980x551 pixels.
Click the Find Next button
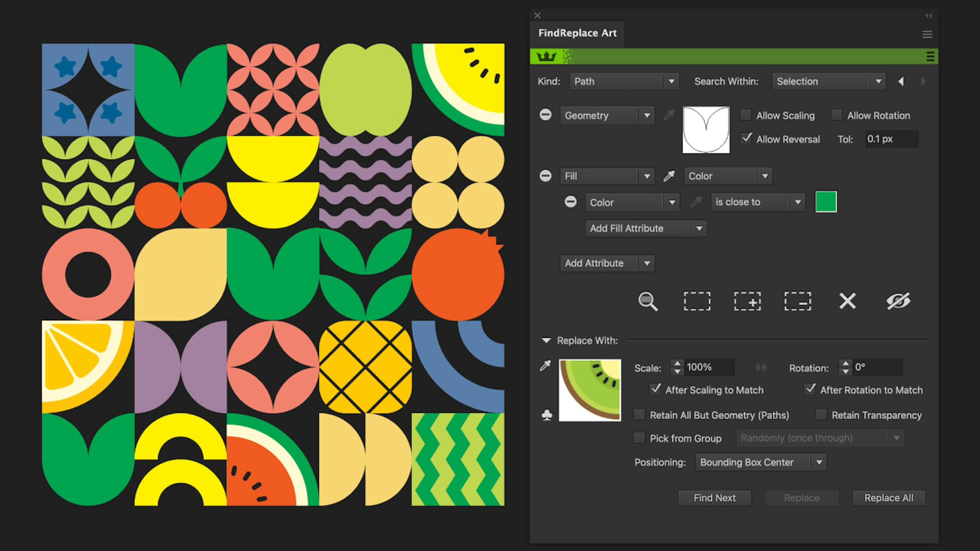(x=714, y=498)
